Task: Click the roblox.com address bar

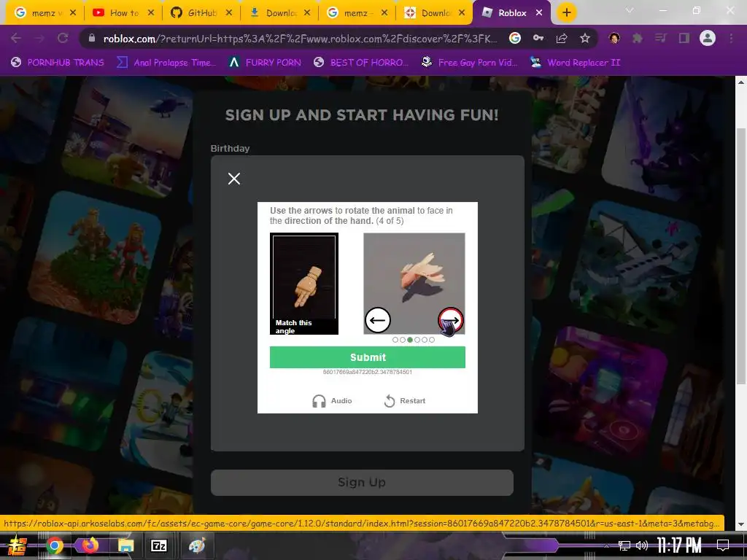Action: click(300, 39)
